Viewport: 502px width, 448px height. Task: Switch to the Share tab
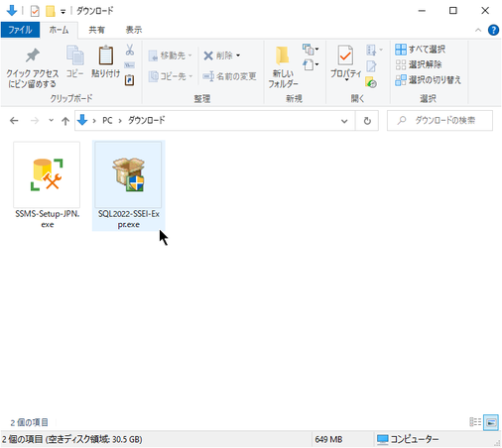coord(96,30)
